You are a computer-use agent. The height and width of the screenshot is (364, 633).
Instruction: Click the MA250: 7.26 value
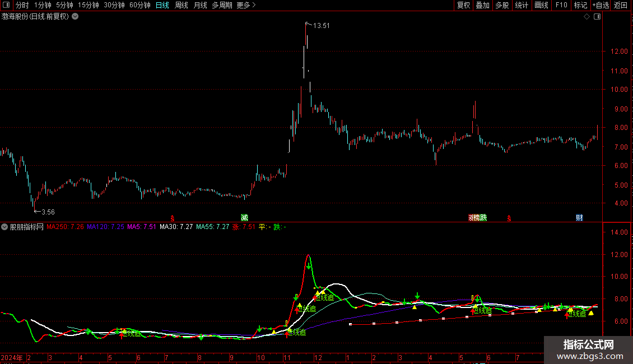(x=66, y=227)
